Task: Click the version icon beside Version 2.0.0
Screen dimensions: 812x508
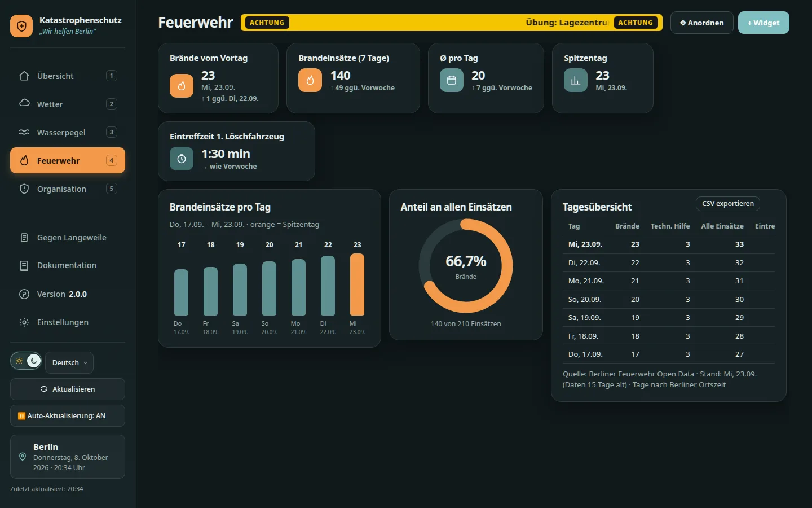Action: pyautogui.click(x=24, y=294)
